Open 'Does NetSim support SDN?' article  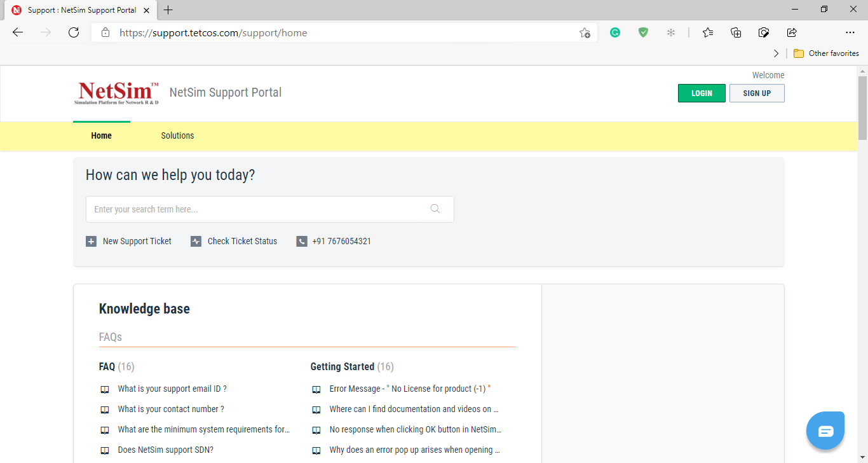point(166,450)
